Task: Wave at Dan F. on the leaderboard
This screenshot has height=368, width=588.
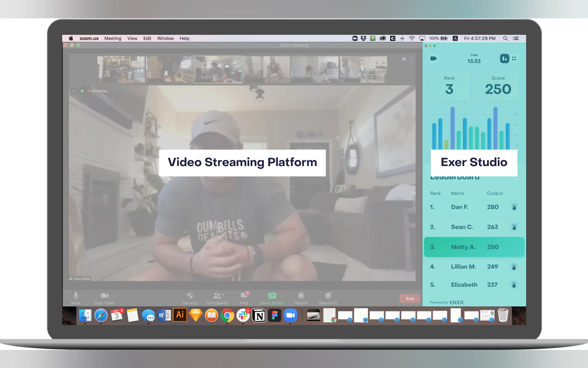Action: point(514,207)
